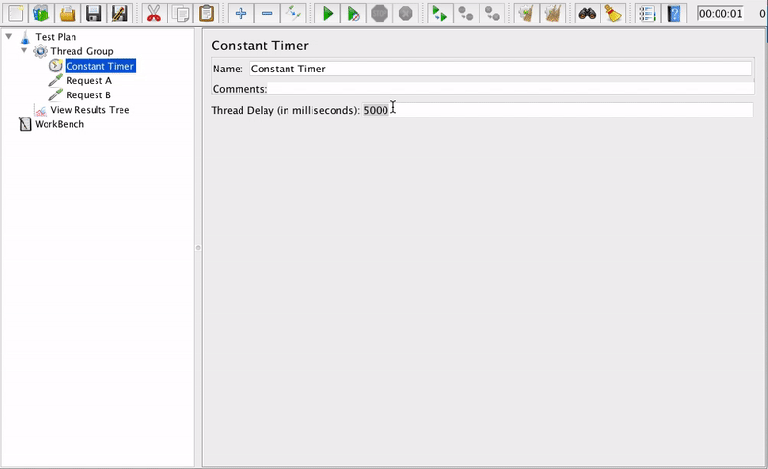
Task: Click the elapsed time display 00:00:01
Action: tap(720, 14)
